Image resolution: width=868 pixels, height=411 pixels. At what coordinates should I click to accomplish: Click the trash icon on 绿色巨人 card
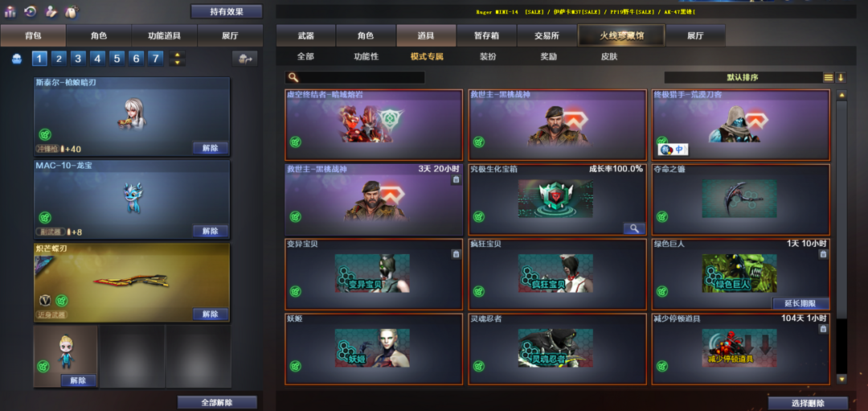pyautogui.click(x=823, y=253)
